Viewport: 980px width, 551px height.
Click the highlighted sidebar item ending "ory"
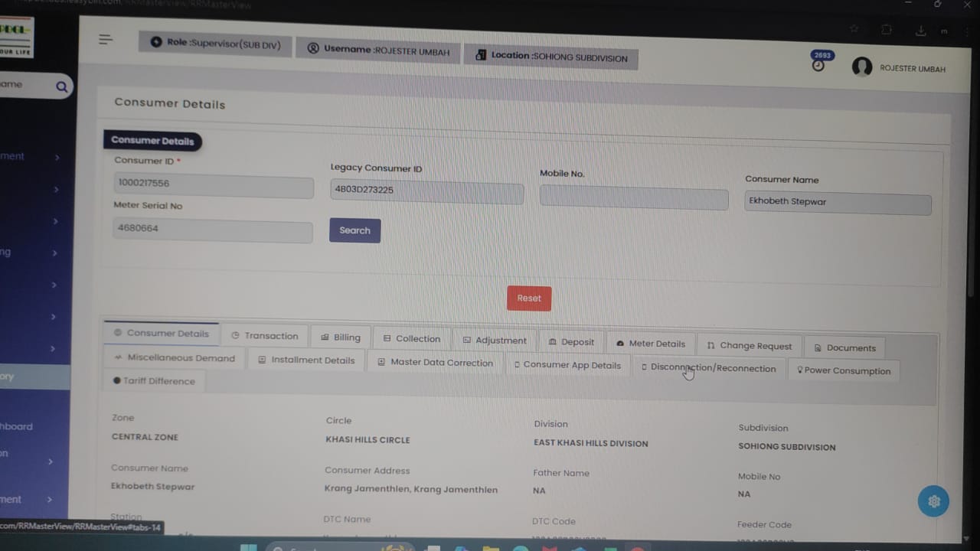(34, 377)
